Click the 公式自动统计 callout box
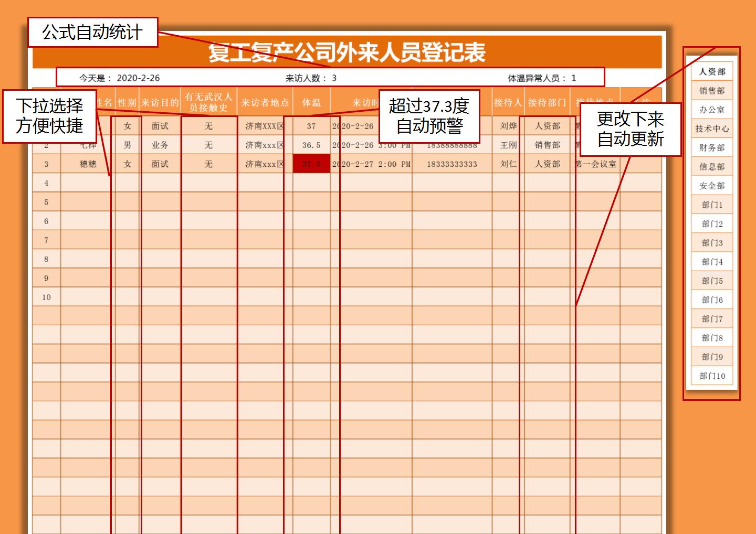 pyautogui.click(x=92, y=33)
